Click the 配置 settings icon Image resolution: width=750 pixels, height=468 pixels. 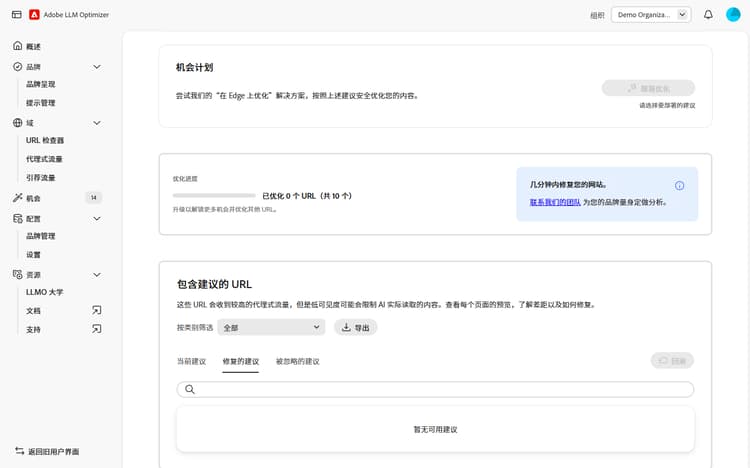pos(18,218)
